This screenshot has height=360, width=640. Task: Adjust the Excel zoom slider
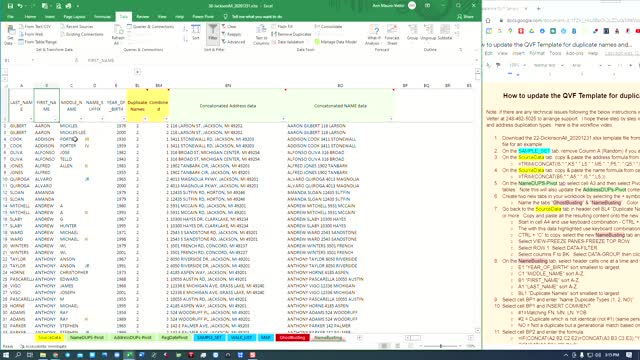click(440, 346)
